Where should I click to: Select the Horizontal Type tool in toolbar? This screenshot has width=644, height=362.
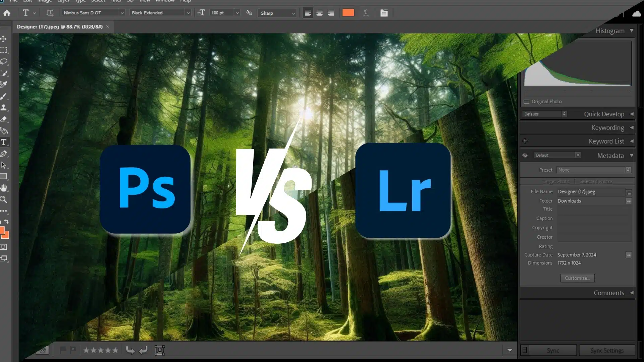pos(4,142)
